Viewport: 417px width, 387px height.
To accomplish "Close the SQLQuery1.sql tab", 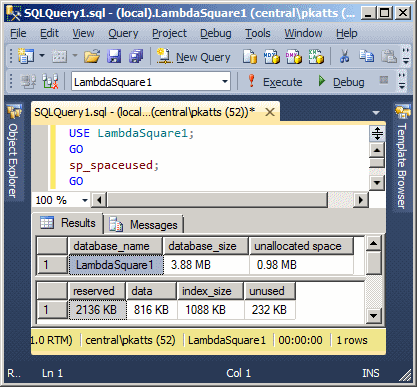I will [270, 112].
